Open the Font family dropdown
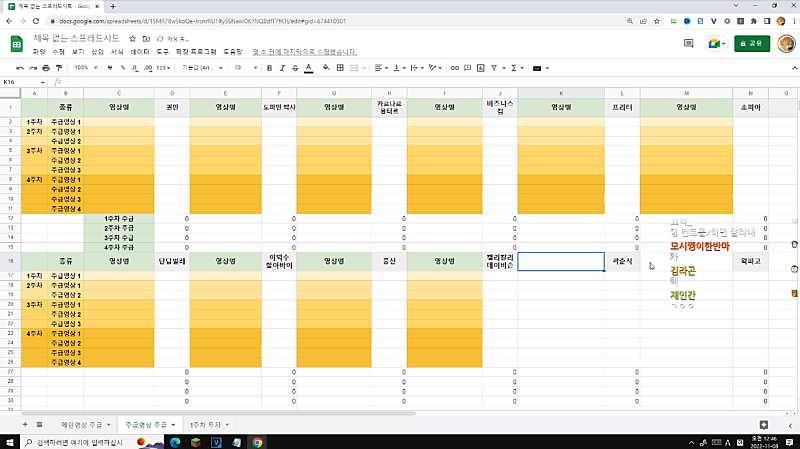 click(x=202, y=68)
